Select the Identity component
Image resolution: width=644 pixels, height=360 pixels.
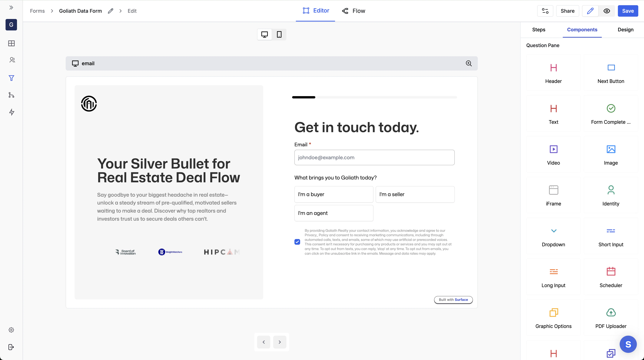611,195
